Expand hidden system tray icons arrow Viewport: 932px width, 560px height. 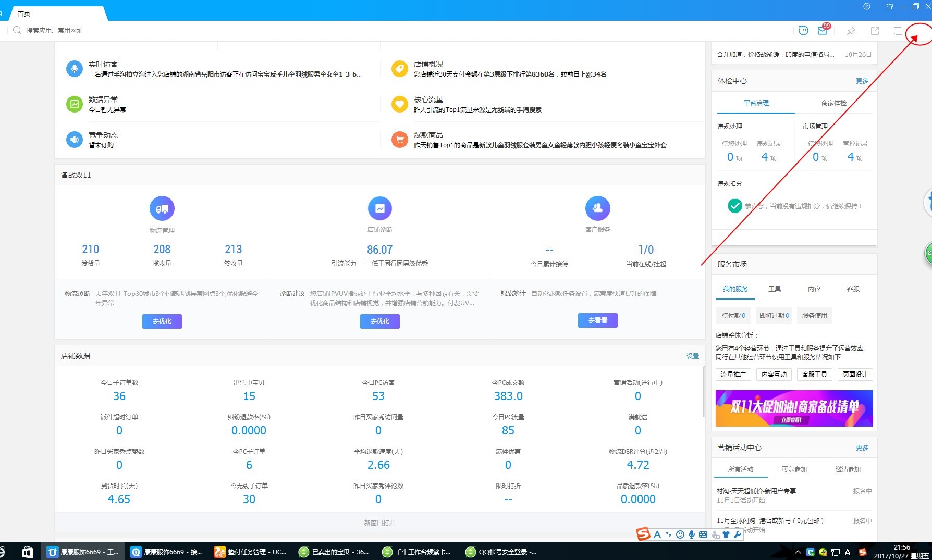(798, 552)
